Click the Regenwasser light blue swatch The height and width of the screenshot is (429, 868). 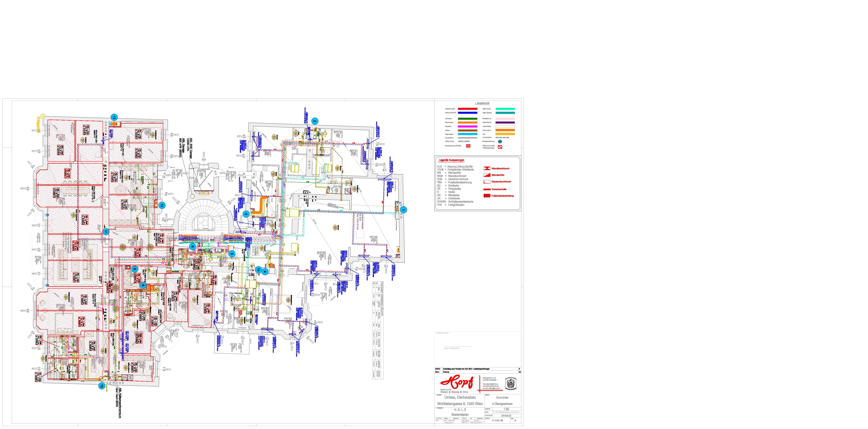pyautogui.click(x=467, y=134)
